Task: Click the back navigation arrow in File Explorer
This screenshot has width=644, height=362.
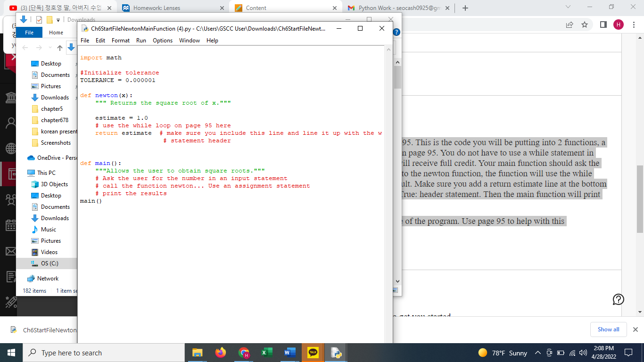Action: click(25, 48)
